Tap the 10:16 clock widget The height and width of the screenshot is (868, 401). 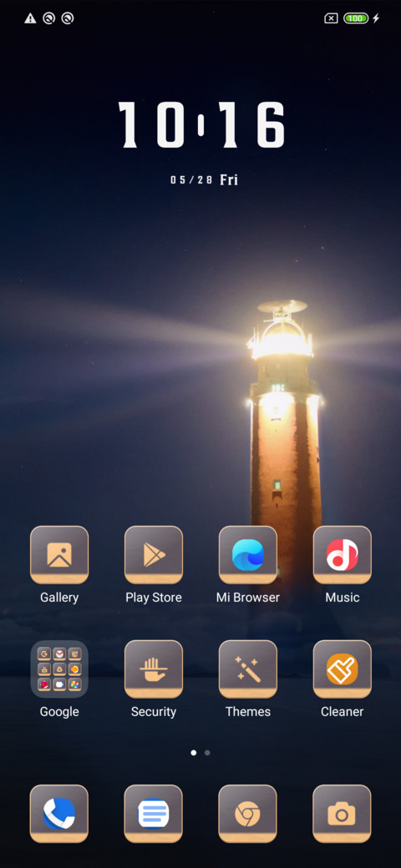(201, 124)
